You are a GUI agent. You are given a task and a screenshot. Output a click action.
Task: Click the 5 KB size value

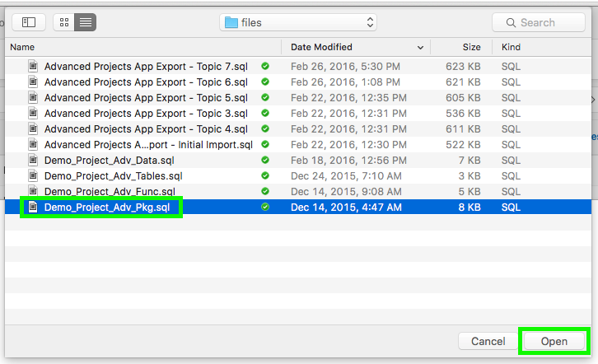pyautogui.click(x=470, y=191)
